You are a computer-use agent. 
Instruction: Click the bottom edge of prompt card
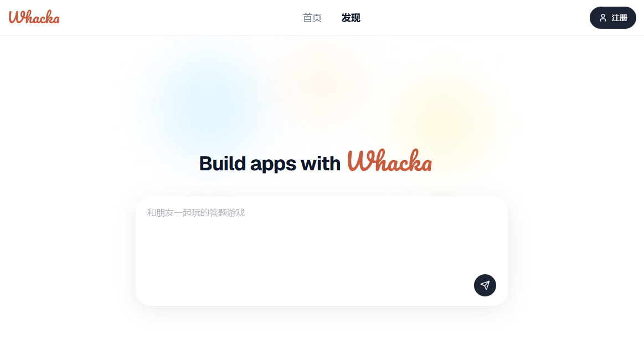[x=322, y=305]
